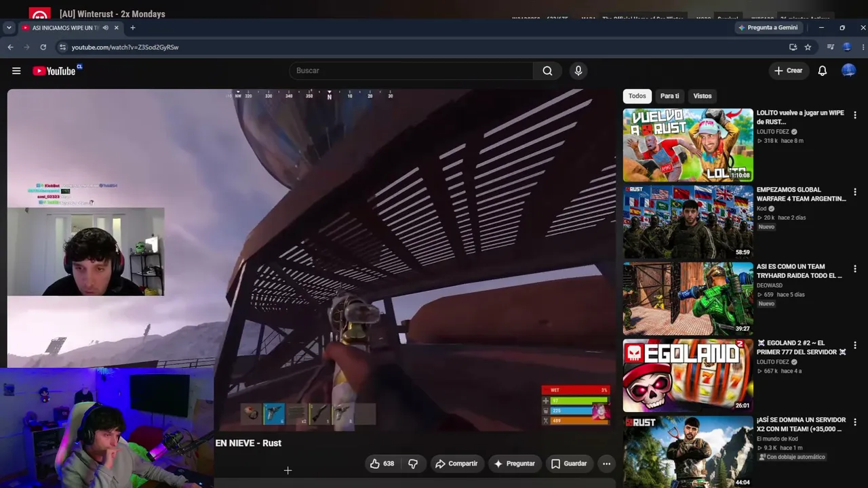Open title LOLiTO vuelve a jugar un WIPE

click(x=800, y=117)
